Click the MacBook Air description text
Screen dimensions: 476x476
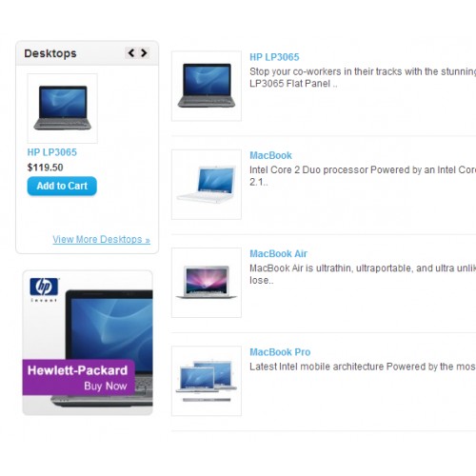click(x=363, y=274)
